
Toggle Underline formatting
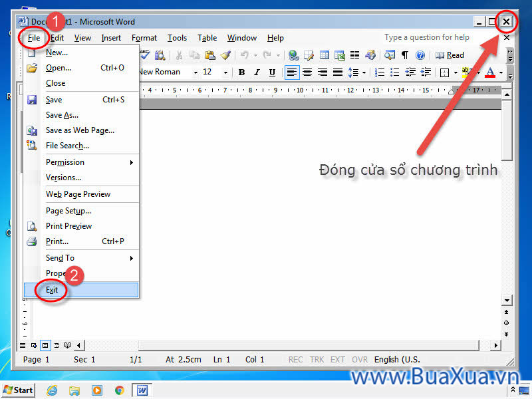[x=272, y=72]
